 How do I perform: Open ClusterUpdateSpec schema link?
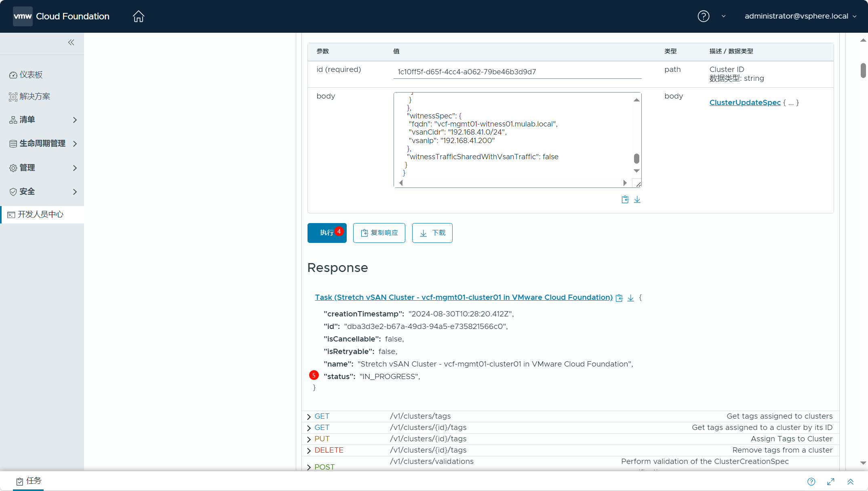[x=745, y=103]
